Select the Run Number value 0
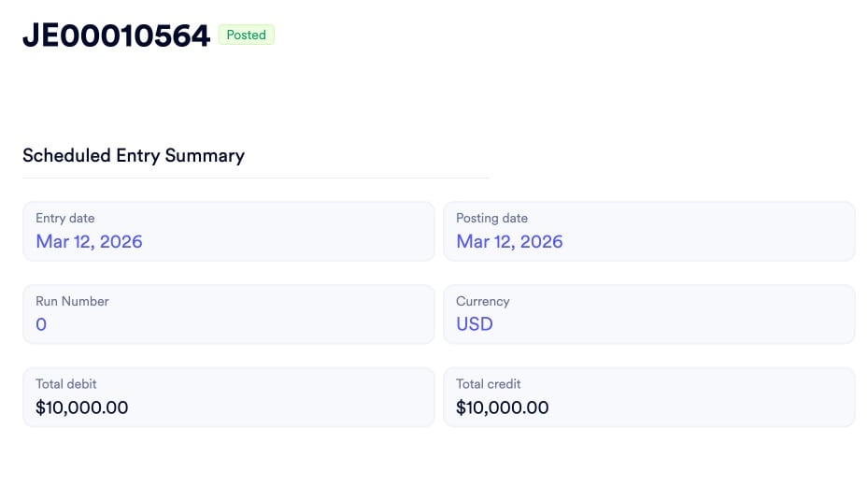 click(41, 324)
